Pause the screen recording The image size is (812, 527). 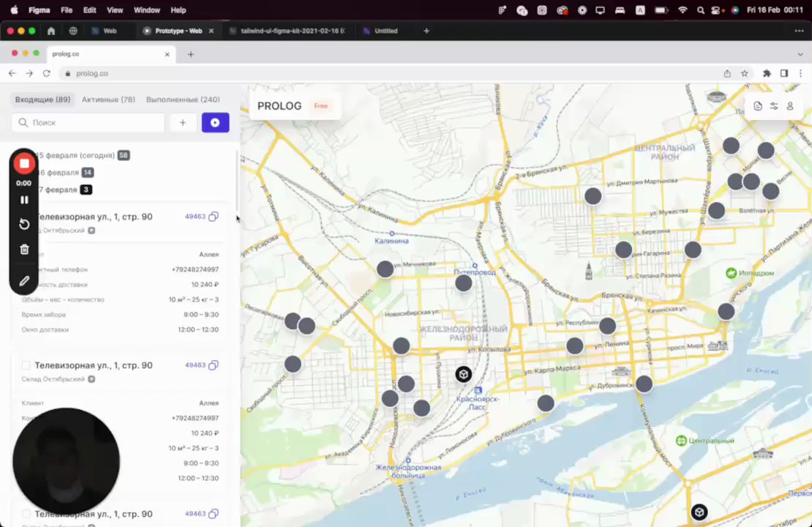[24, 200]
